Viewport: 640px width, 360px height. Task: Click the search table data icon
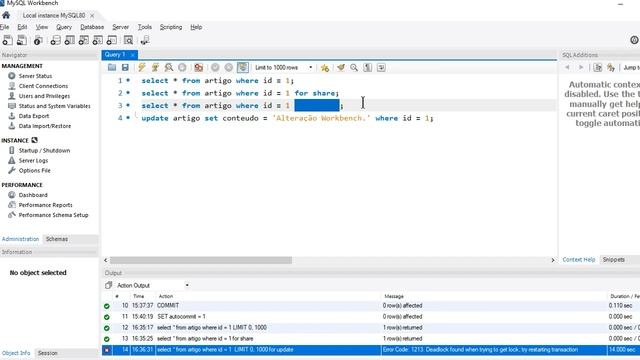click(128, 40)
